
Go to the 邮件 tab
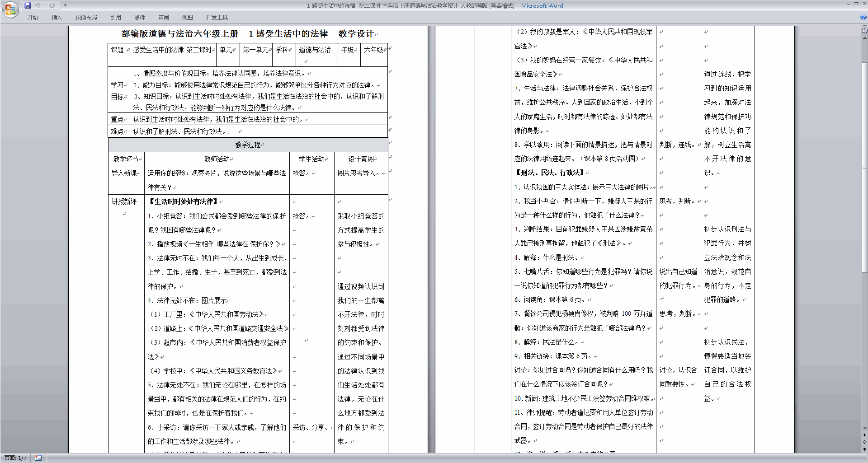[x=140, y=17]
